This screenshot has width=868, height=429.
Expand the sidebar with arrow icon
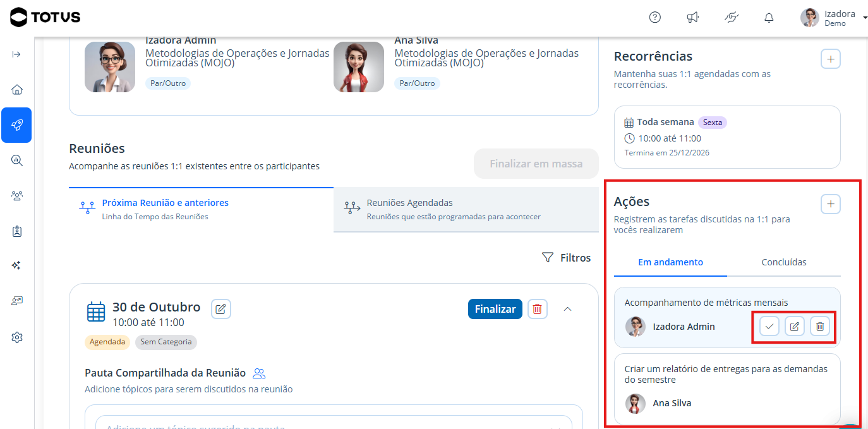click(x=16, y=54)
